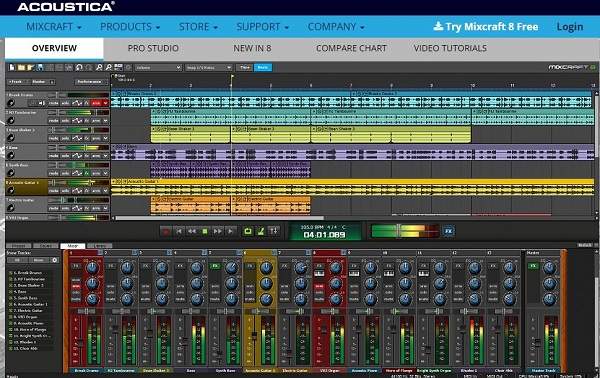Toggle the Break Drums checkbox in Show Tracks
The image size is (600, 378).
[11, 273]
